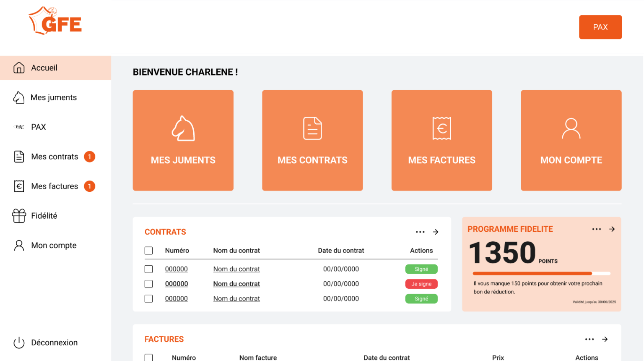
Task: Click the horse icon in Mes Juments tile
Action: tap(183, 128)
